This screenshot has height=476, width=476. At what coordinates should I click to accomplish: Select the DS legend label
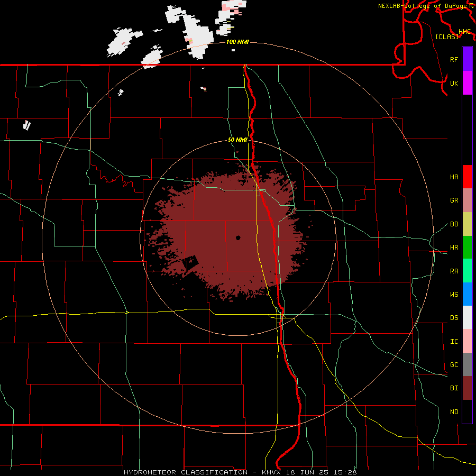[x=454, y=318]
